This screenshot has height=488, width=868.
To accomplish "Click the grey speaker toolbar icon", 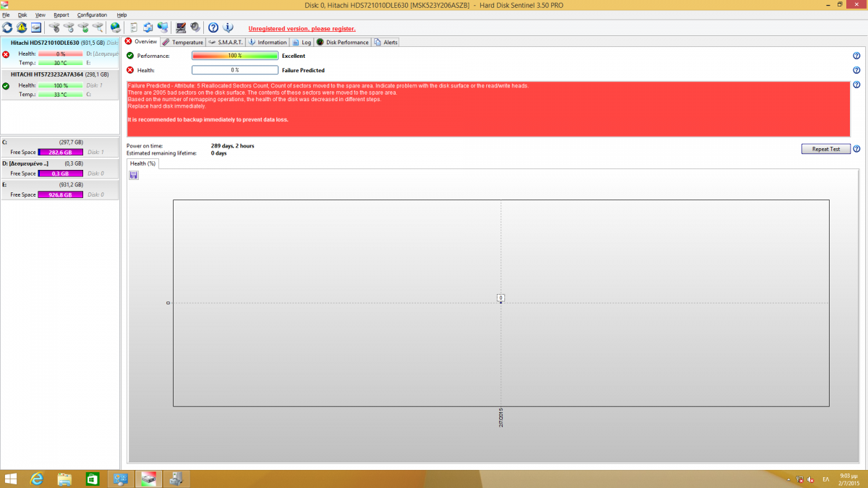I will tap(195, 27).
